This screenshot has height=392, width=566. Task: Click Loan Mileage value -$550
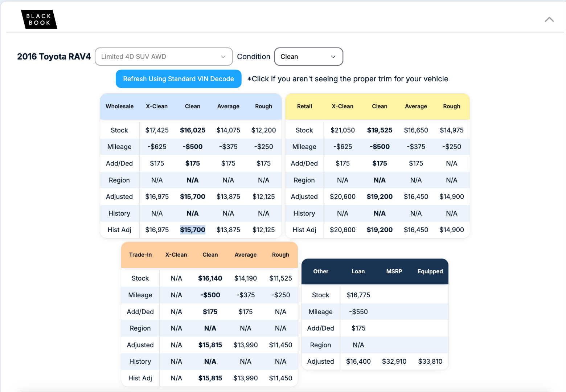[x=358, y=312]
